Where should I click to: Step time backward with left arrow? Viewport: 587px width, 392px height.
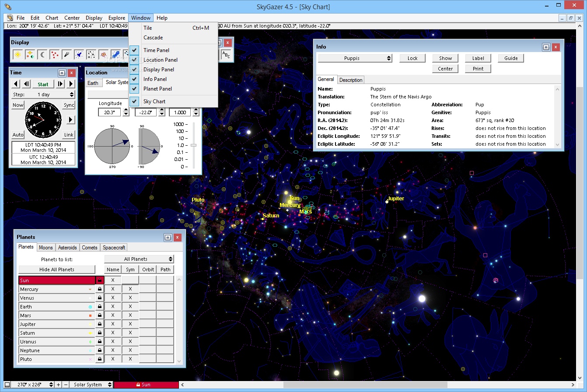(x=16, y=84)
